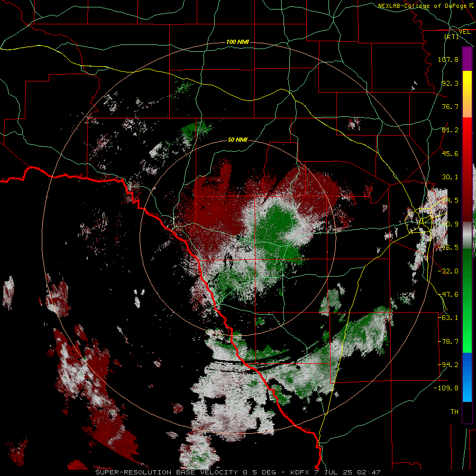The image size is (476, 476).
Task: Click the TH legend label
Action: 454,412
